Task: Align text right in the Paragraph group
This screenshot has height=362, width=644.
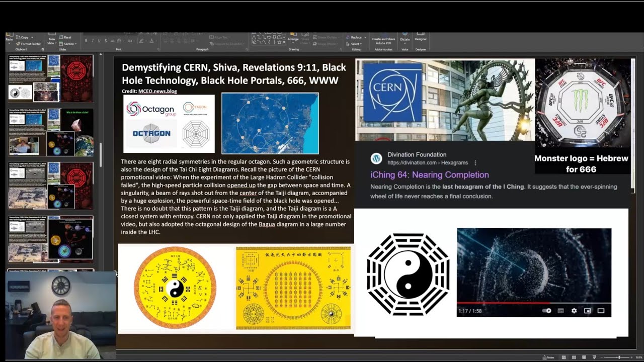Action: click(x=179, y=41)
